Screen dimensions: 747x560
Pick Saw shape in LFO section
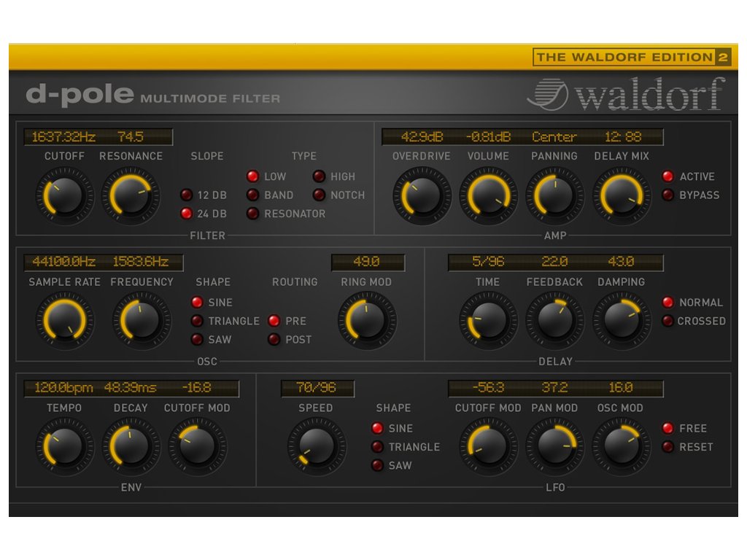pos(378,465)
